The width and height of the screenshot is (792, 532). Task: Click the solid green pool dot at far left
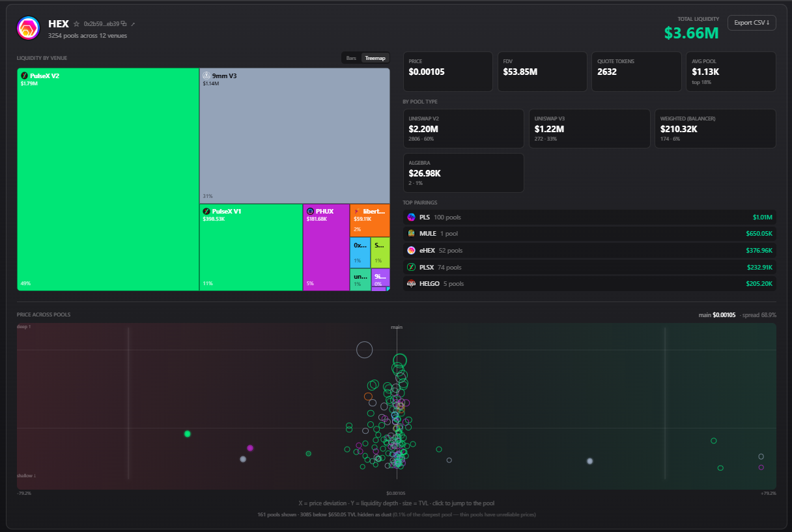(188, 434)
